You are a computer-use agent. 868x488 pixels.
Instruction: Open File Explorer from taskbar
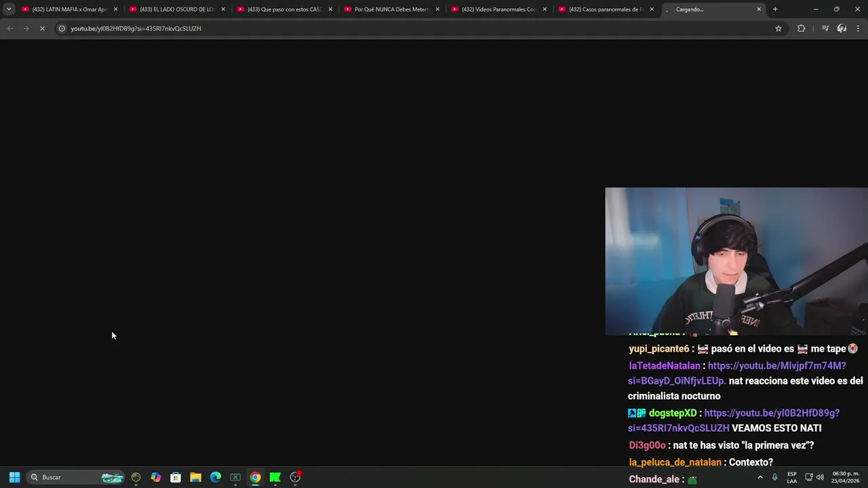coord(195,477)
